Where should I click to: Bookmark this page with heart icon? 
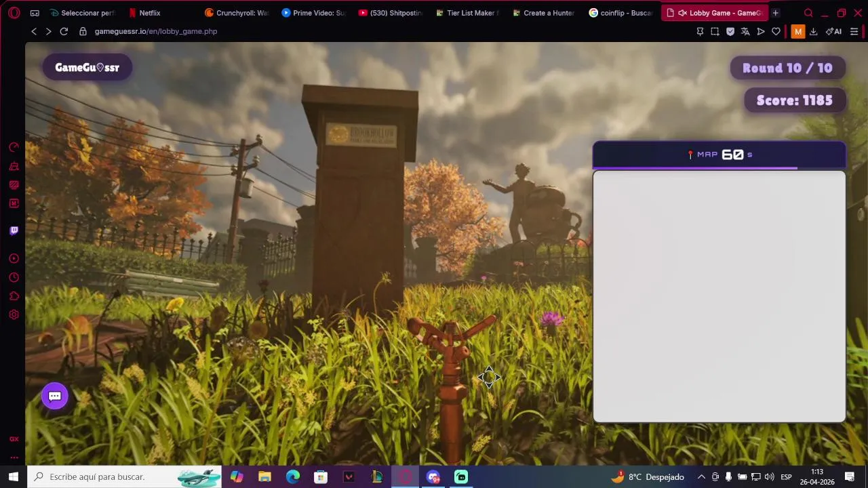776,31
